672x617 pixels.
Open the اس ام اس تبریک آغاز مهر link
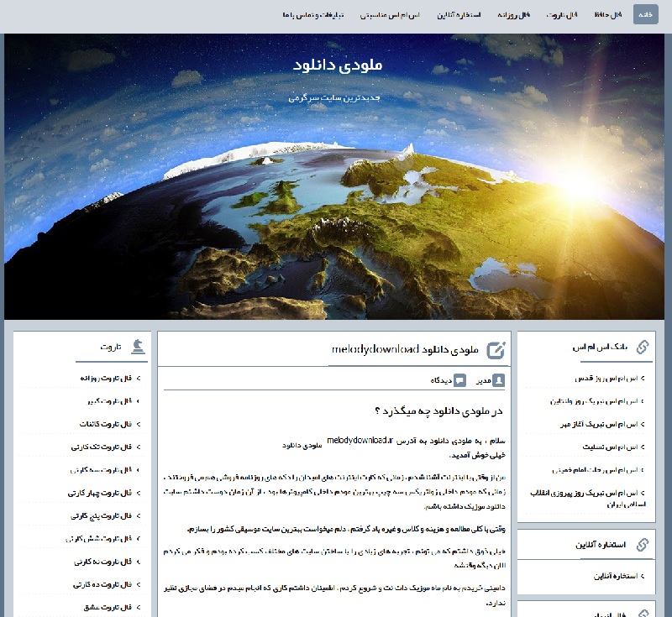pos(599,424)
